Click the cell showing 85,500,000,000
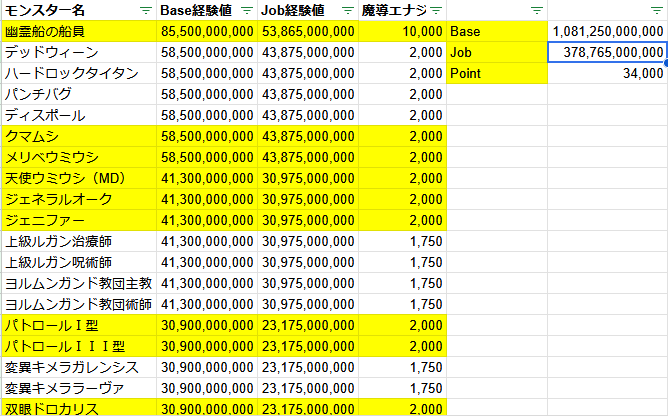668x416 pixels. (x=206, y=31)
